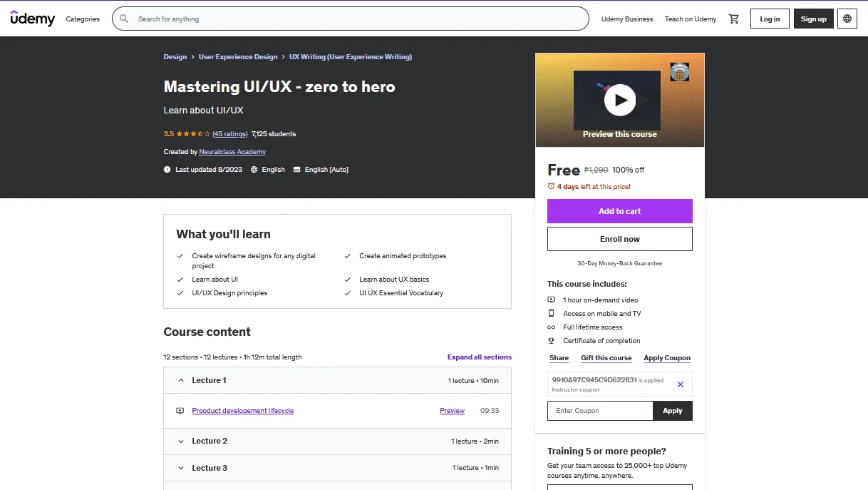Click the instructor avatar on preview thumbnail
The height and width of the screenshot is (490, 868).
click(680, 72)
